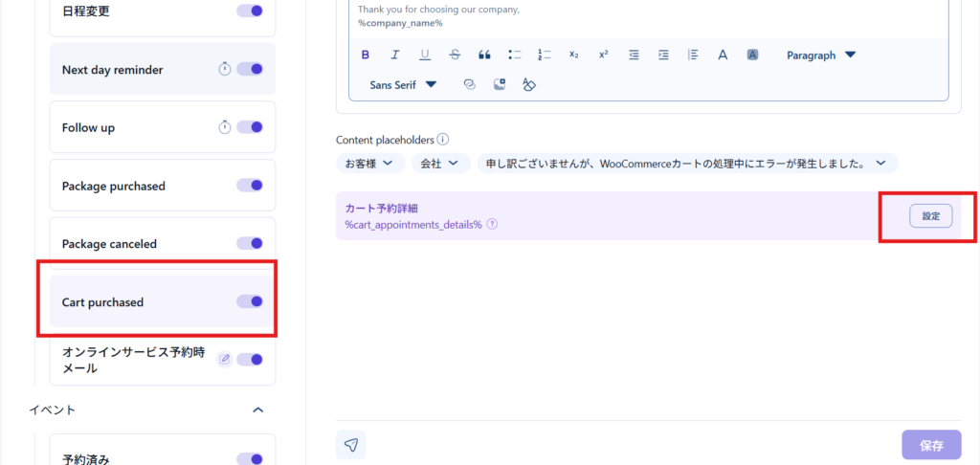This screenshot has height=465, width=980.
Task: Open the Paragraph style dropdown
Action: click(820, 55)
